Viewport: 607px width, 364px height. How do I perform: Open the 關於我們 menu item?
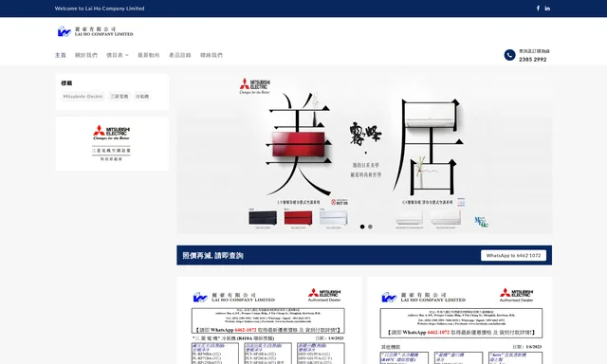pyautogui.click(x=86, y=55)
